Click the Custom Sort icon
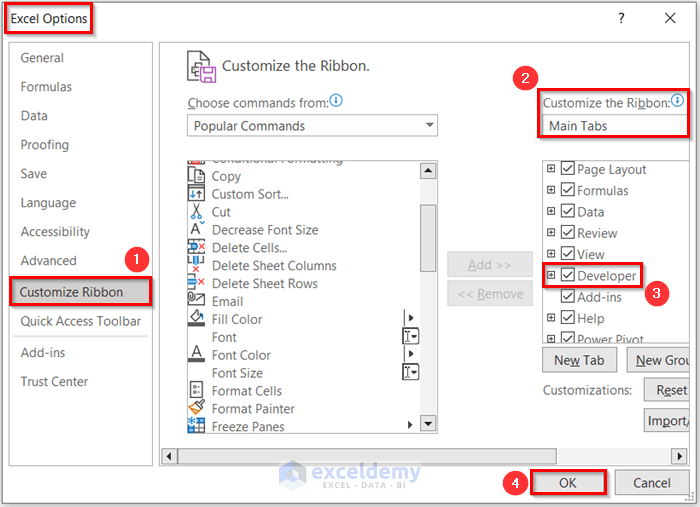The width and height of the screenshot is (700, 507). click(x=196, y=194)
